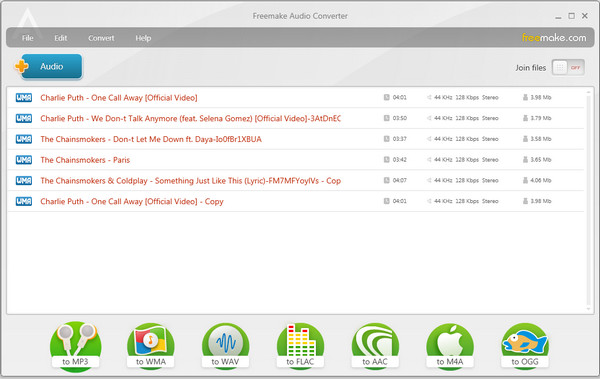Click WMA icon of Chainsmokers - Paris
This screenshot has height=379, width=600.
24,160
